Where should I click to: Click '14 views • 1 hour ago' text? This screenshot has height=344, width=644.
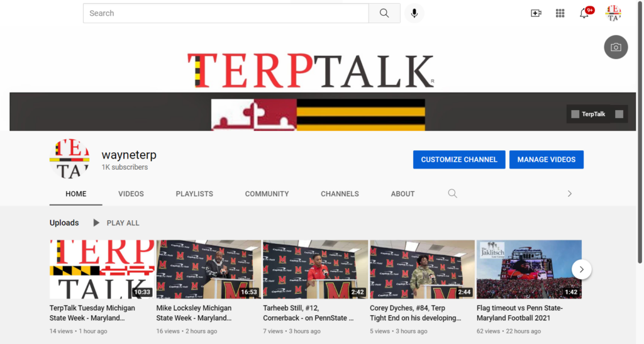(x=79, y=331)
